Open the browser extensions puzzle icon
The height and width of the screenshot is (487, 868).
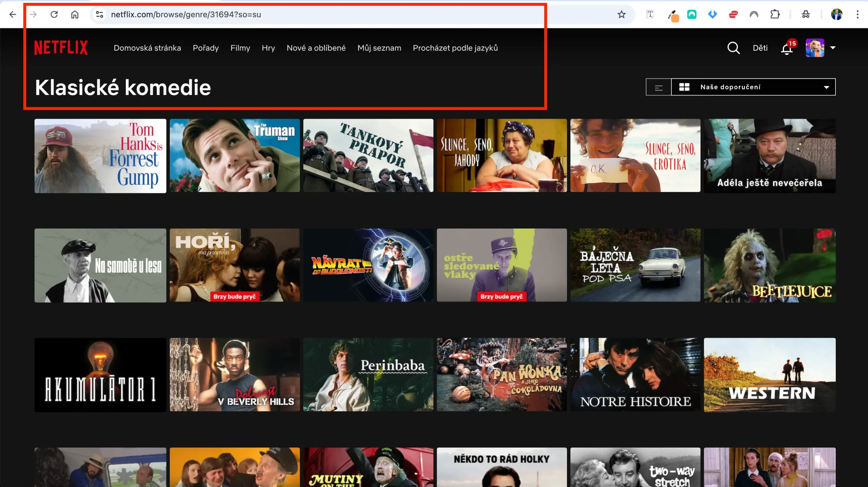tap(775, 14)
